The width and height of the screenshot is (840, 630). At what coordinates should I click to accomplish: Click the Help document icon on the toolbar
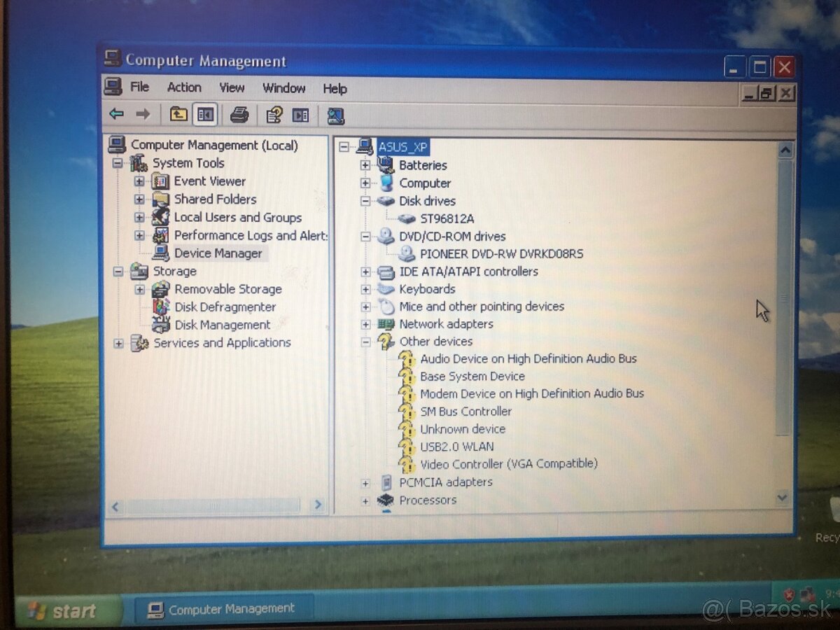274,114
